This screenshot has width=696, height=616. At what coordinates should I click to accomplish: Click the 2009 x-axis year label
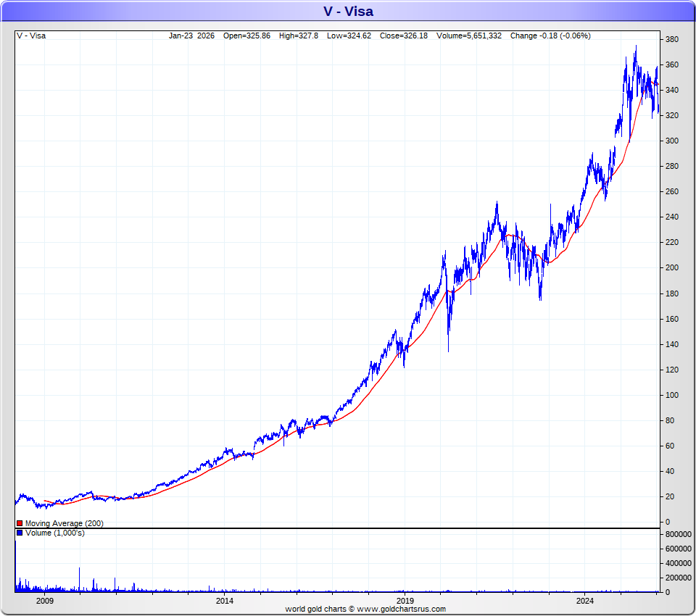point(45,601)
